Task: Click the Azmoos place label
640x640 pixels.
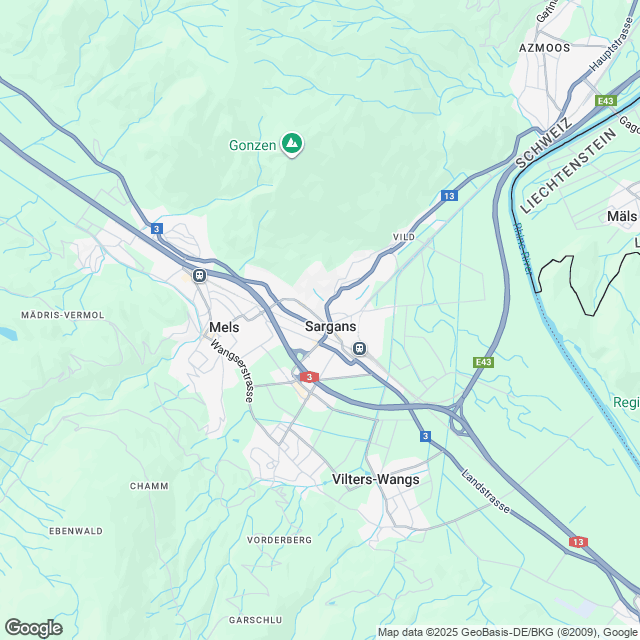Action: pos(544,48)
